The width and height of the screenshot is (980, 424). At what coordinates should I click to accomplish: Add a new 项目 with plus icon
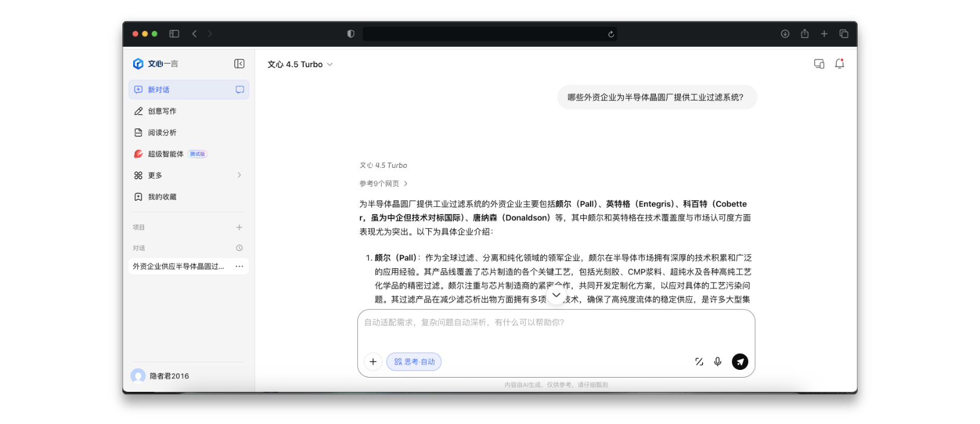pos(239,227)
